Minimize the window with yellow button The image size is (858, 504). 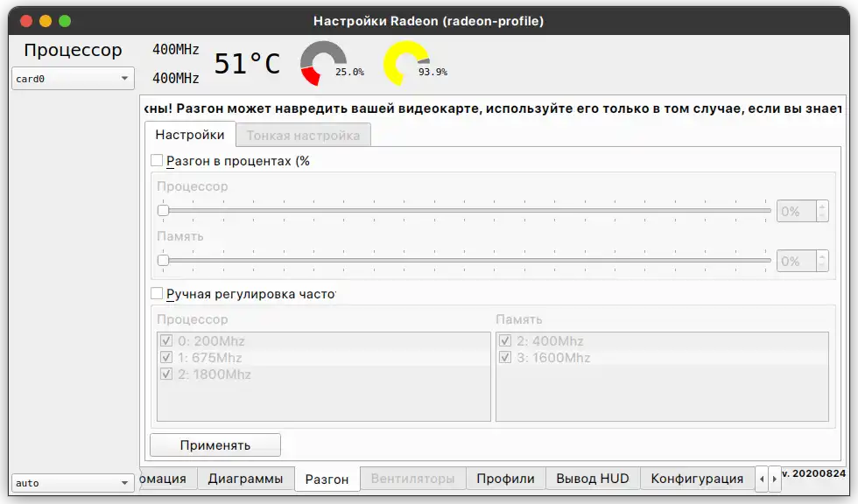(x=46, y=21)
